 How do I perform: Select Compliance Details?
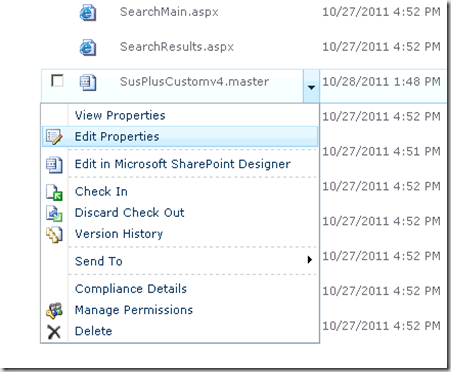(x=180, y=289)
